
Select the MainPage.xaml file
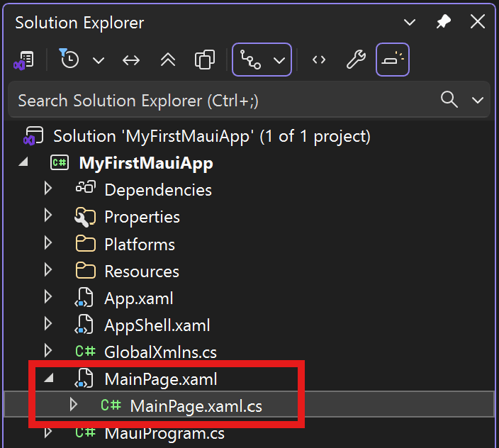coord(161,379)
